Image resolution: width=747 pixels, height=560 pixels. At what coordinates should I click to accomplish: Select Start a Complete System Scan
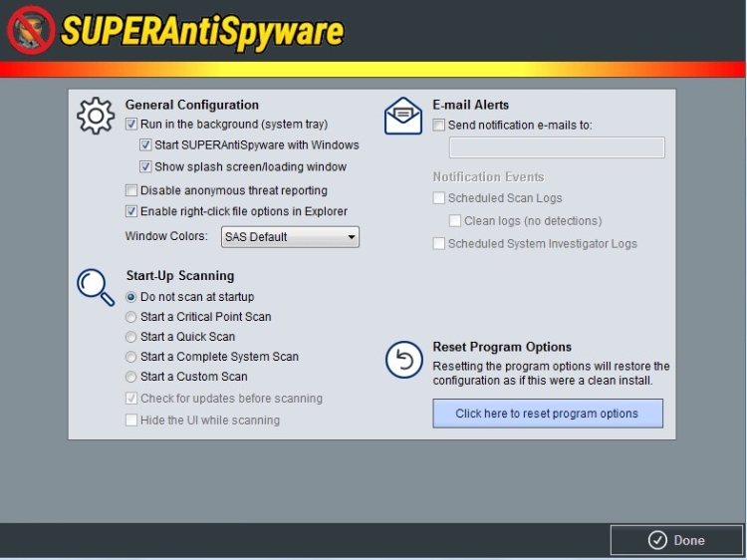[x=130, y=357]
